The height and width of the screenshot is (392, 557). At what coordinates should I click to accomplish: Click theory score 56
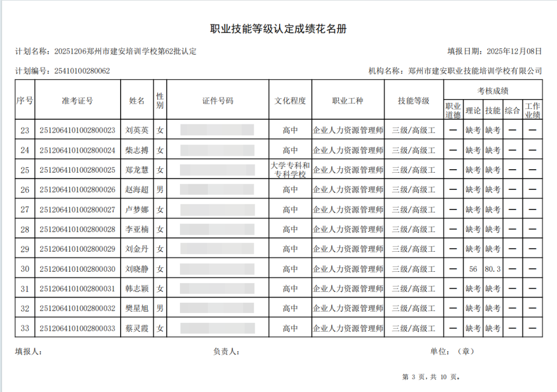[x=473, y=269]
